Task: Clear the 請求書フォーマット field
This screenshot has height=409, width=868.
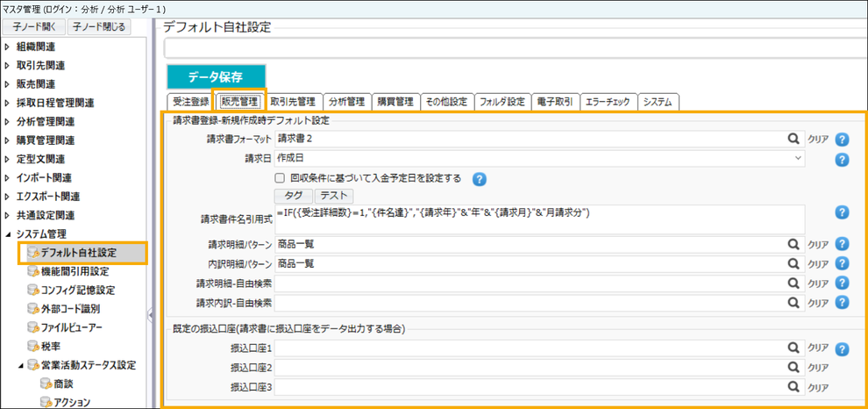Action: pyautogui.click(x=818, y=139)
